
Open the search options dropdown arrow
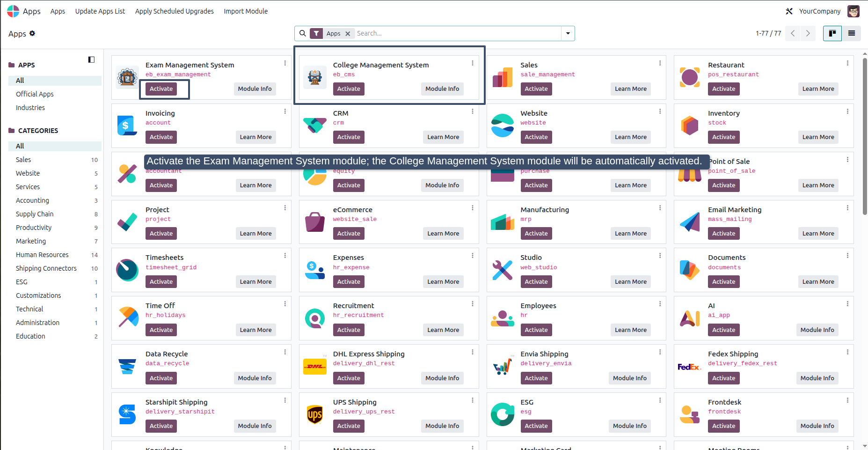tap(568, 33)
